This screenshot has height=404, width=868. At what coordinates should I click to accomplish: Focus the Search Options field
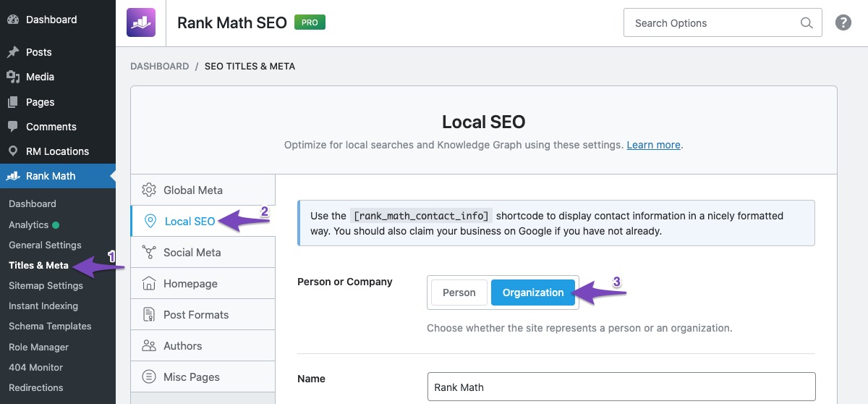[x=723, y=23]
